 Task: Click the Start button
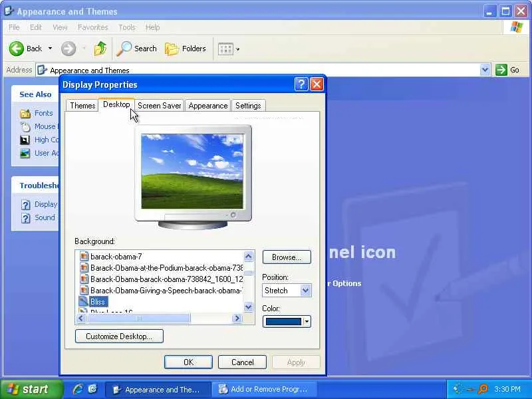[31, 389]
